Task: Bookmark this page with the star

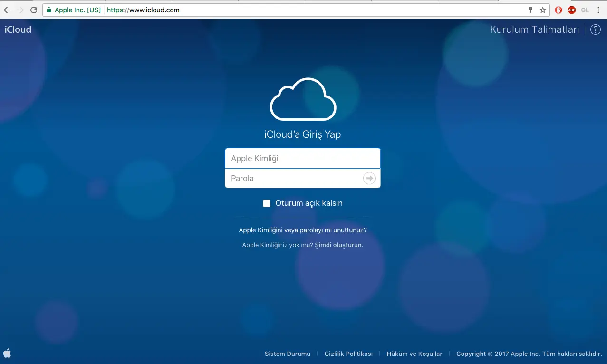Action: (542, 10)
